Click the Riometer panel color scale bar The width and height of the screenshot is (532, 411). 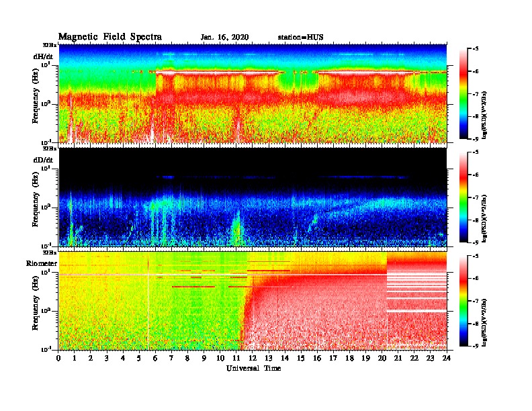tap(463, 301)
